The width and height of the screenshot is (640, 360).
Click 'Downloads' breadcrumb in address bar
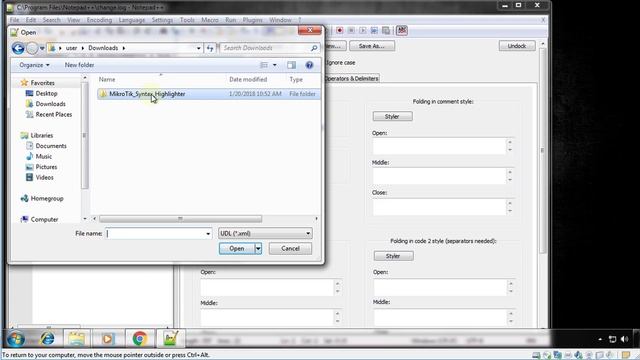point(103,48)
